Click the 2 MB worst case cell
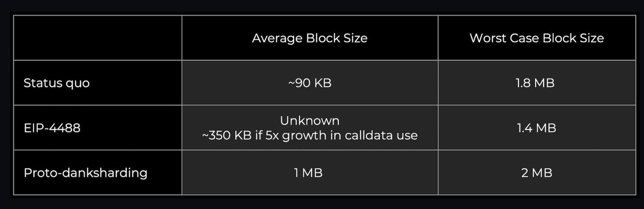Viewport: 644px width, 209px height. tap(537, 173)
